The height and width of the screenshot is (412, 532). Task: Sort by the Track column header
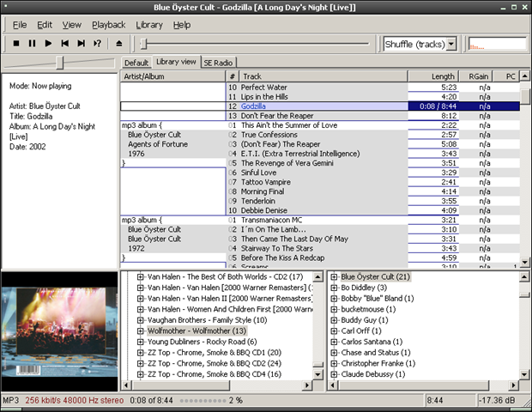[323, 76]
